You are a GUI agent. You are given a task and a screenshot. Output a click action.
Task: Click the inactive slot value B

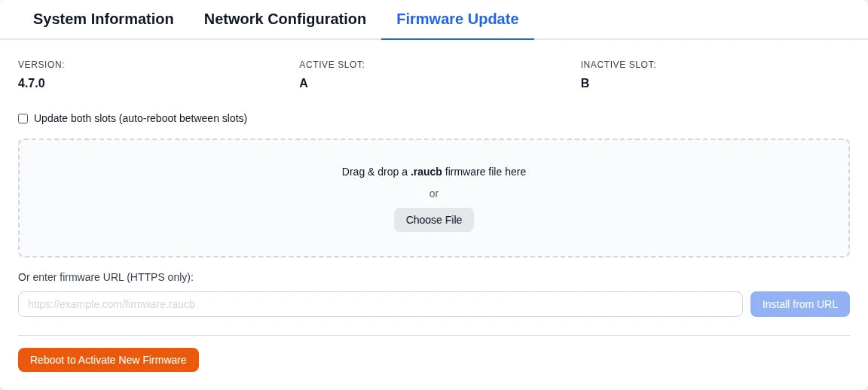[x=585, y=84]
